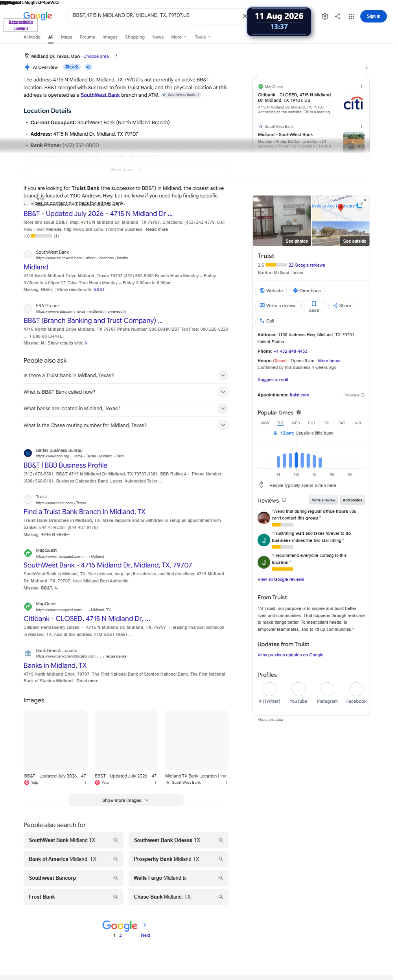
Task: Click Bank Branch Locator favicon
Action: tap(28, 653)
